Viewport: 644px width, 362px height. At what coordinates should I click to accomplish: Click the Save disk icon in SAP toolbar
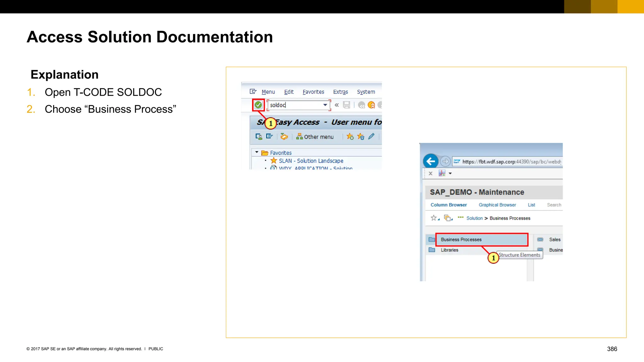click(347, 105)
